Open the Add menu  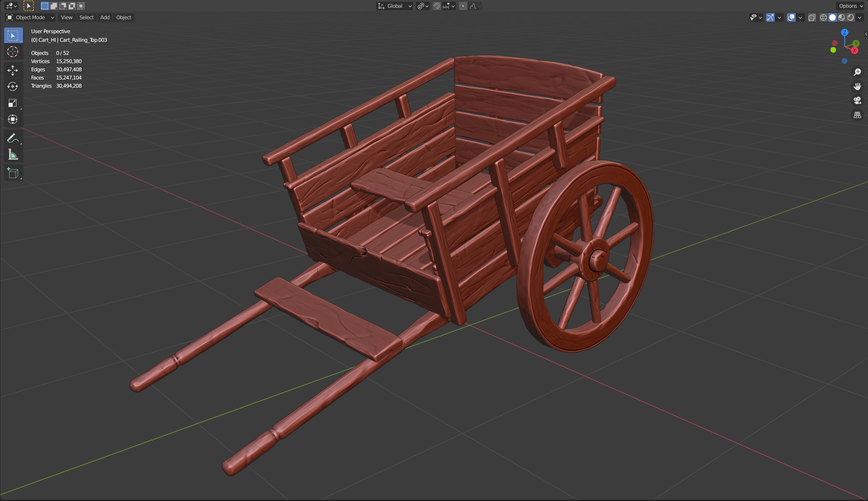105,17
